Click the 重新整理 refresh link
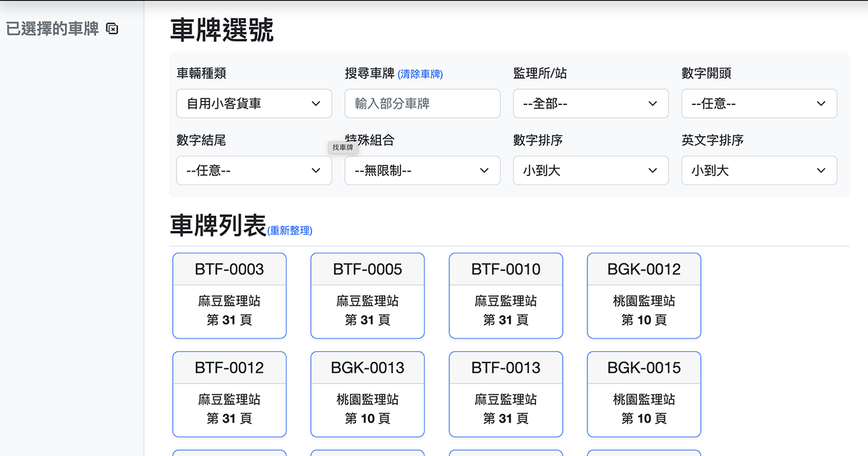The width and height of the screenshot is (868, 456). pos(289,230)
